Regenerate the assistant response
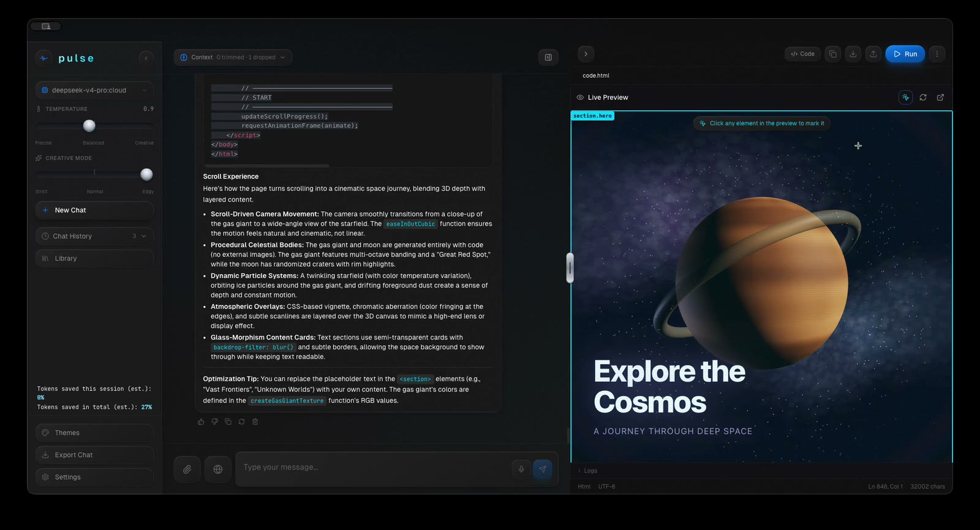 [x=241, y=422]
